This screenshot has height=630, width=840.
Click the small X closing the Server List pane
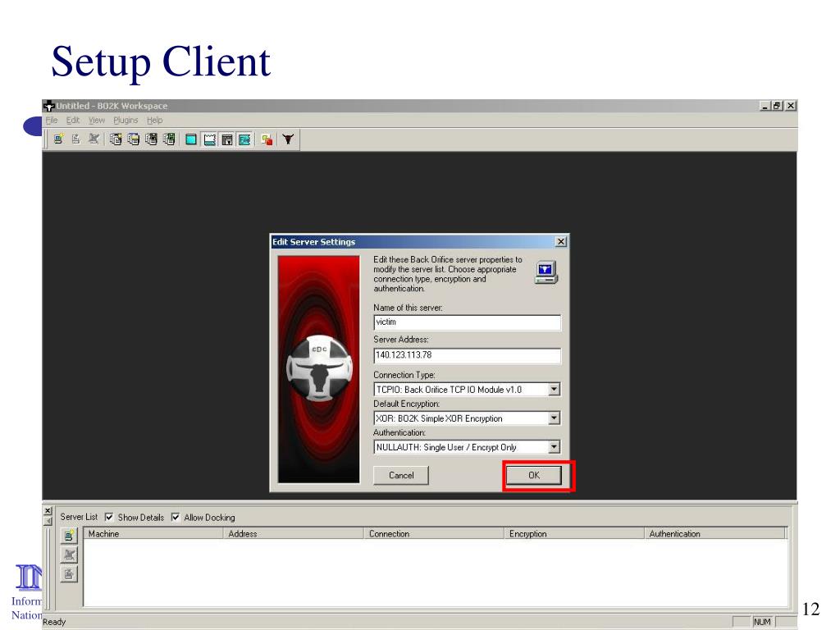tap(48, 510)
